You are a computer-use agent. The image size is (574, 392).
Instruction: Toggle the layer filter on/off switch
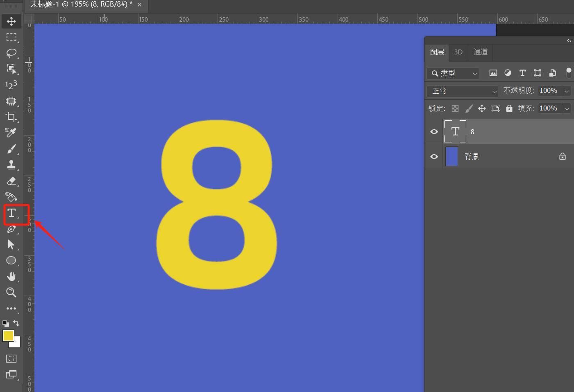point(569,73)
